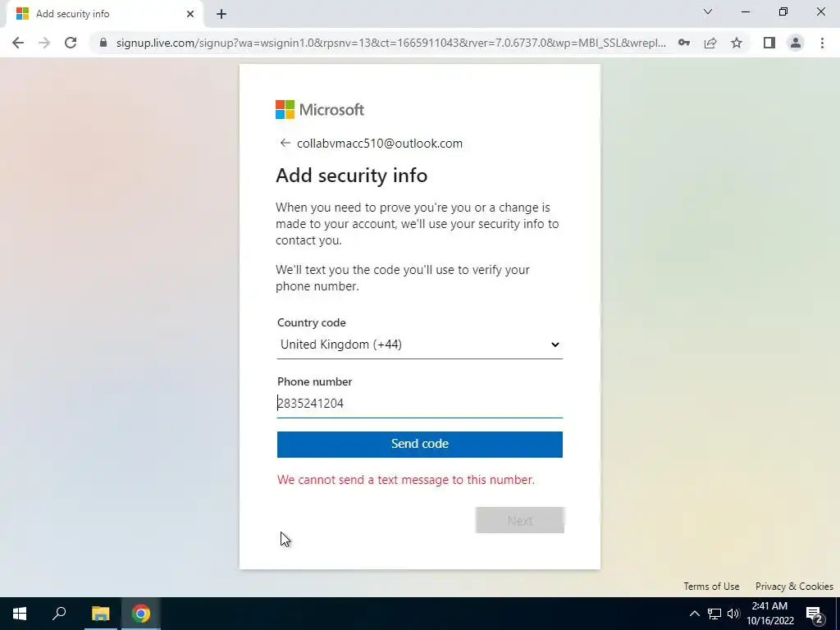Click the browser forward arrow
The height and width of the screenshot is (630, 840).
tap(44, 43)
